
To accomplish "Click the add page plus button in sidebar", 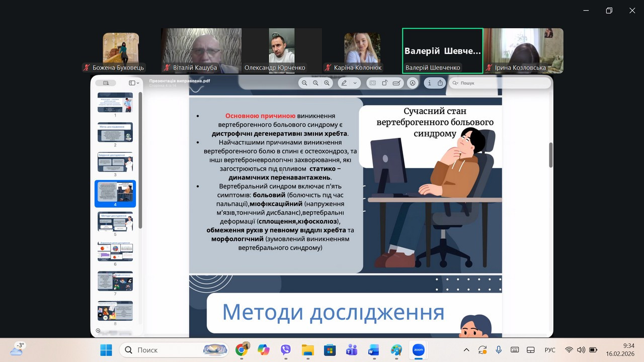I will [98, 331].
